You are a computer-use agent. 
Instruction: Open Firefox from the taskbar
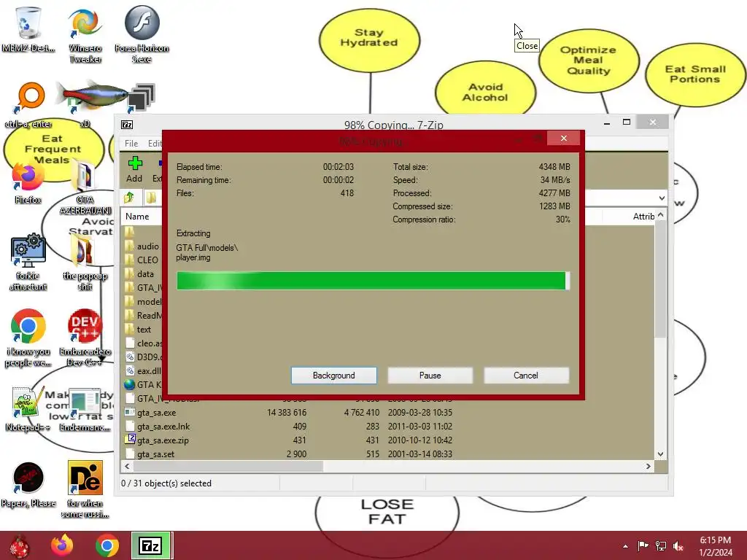pos(62,545)
